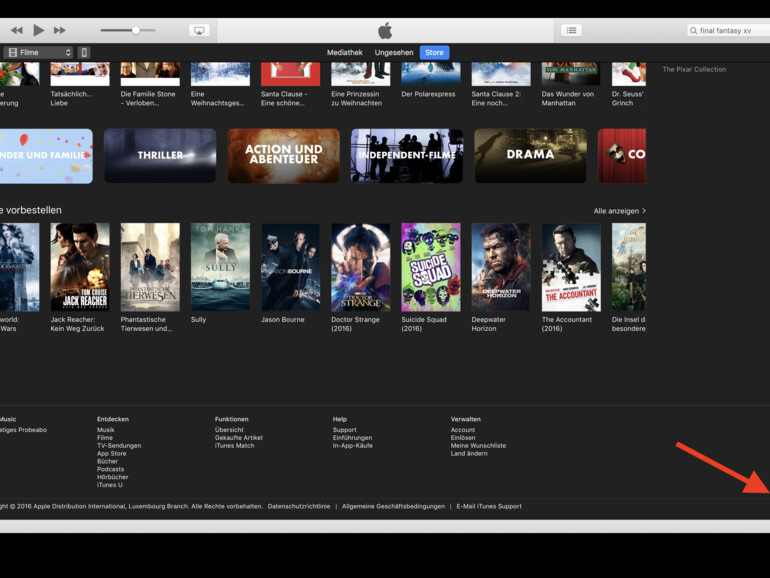The height and width of the screenshot is (578, 770).
Task: Open the Phantastische Tierwesen movie poster
Action: [150, 267]
